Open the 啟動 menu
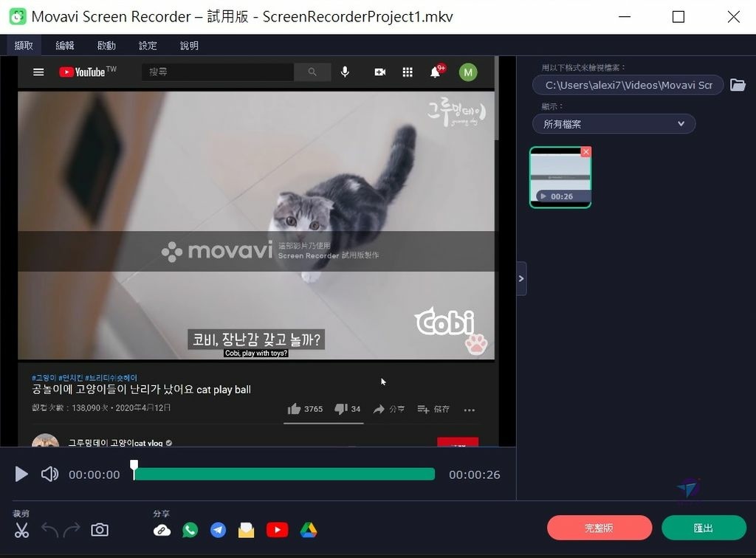This screenshot has width=756, height=558. tap(106, 46)
